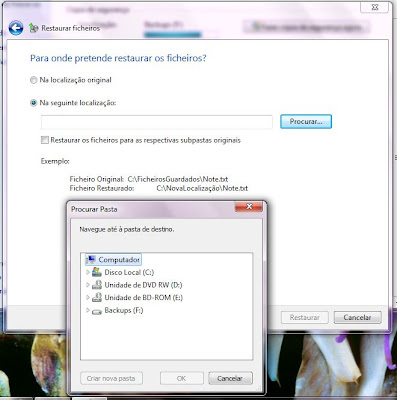Go back with the blue arrow button
Image resolution: width=397 pixels, height=400 pixels.
[16, 28]
